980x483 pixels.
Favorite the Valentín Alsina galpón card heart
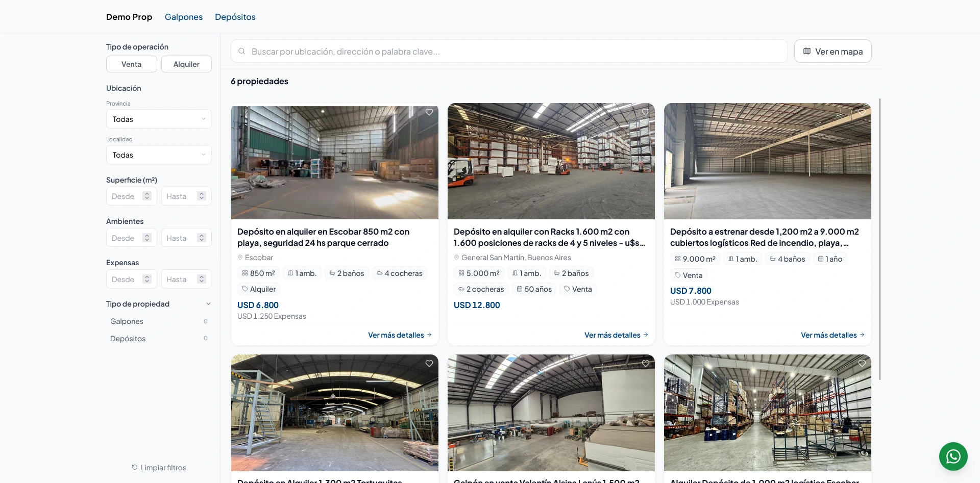click(646, 364)
